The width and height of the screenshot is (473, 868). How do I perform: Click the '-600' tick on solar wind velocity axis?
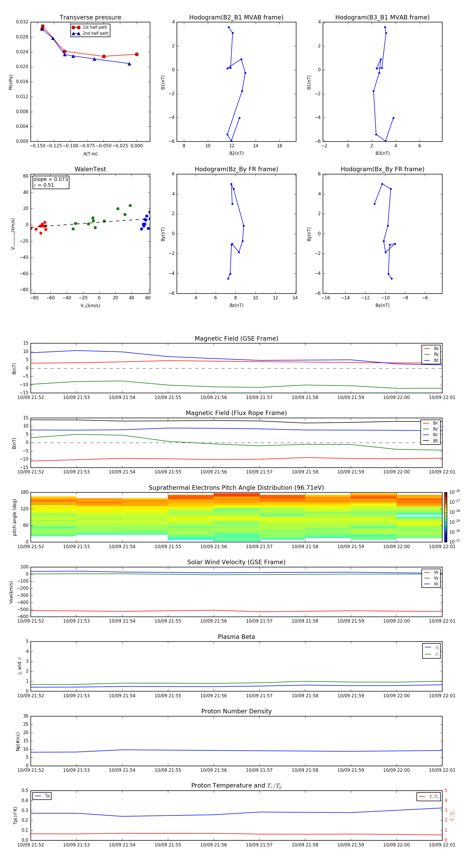(23, 617)
